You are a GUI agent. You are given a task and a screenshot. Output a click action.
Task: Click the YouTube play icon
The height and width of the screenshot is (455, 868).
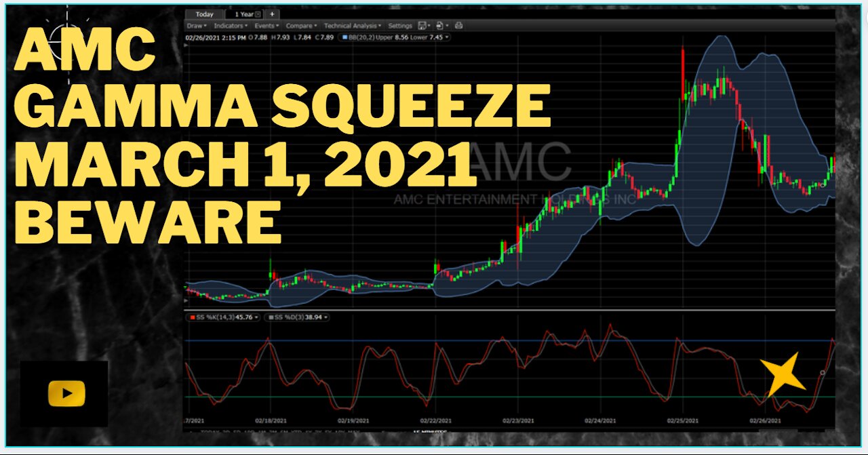[66, 394]
